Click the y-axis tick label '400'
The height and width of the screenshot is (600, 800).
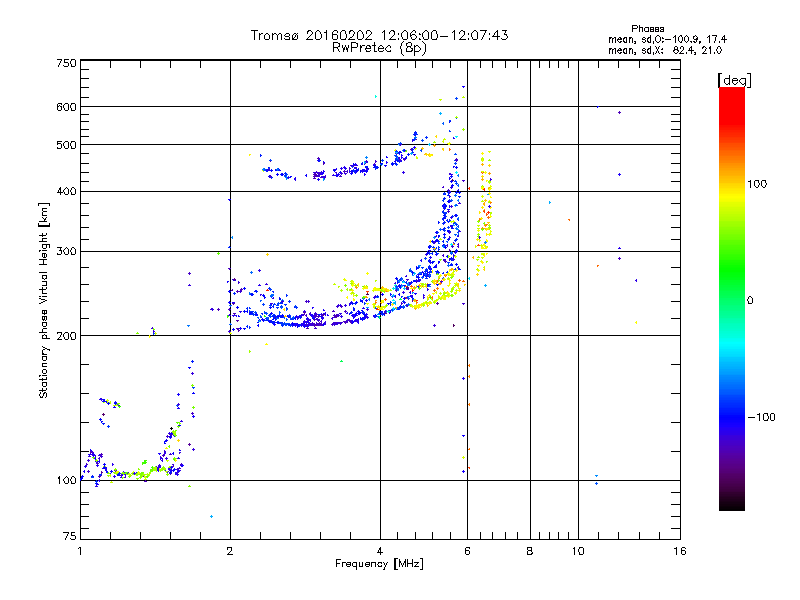[x=66, y=191]
